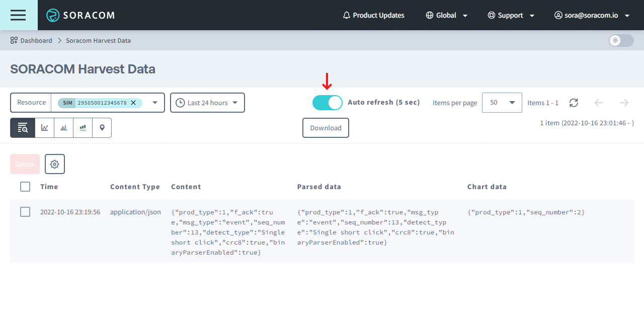Open the Support menu
The width and height of the screenshot is (644, 322).
tap(511, 15)
